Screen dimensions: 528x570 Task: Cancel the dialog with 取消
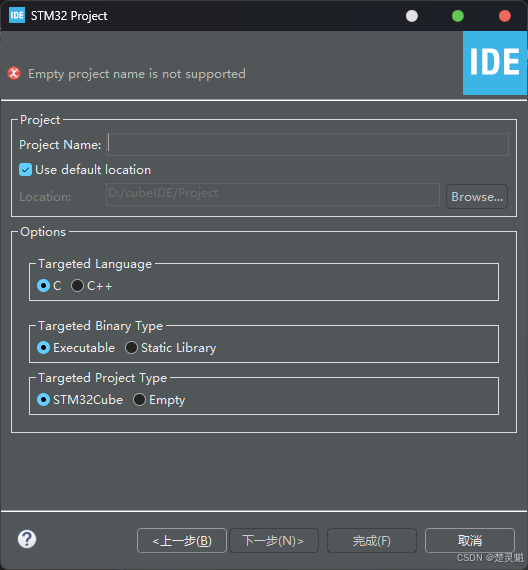pos(470,541)
